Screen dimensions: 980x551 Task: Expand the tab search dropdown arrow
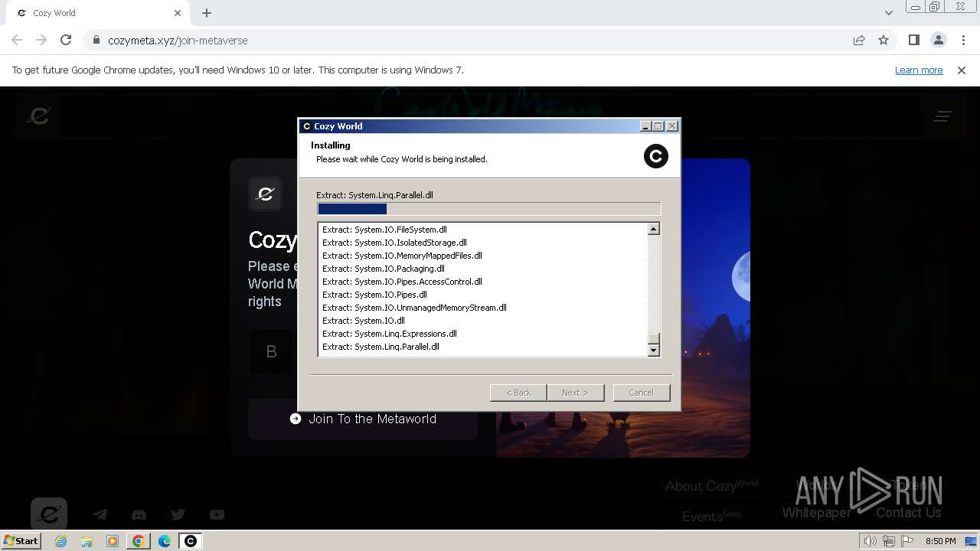(888, 13)
